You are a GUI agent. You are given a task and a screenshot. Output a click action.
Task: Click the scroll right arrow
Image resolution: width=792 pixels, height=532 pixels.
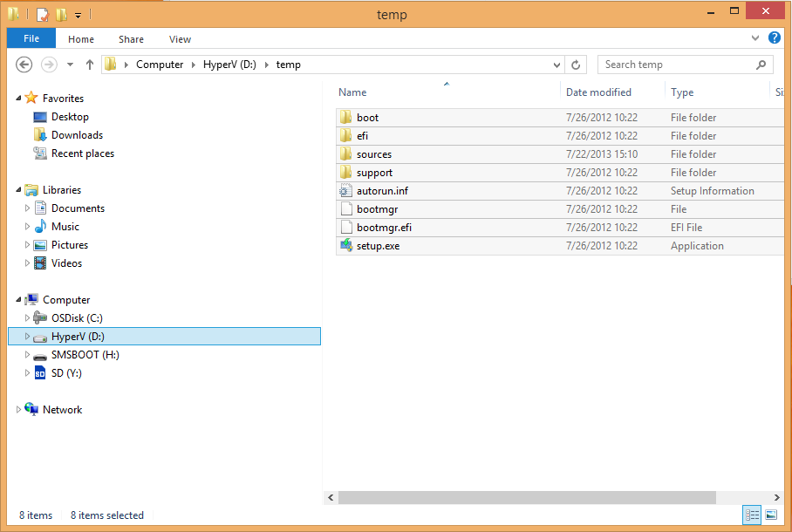[777, 498]
